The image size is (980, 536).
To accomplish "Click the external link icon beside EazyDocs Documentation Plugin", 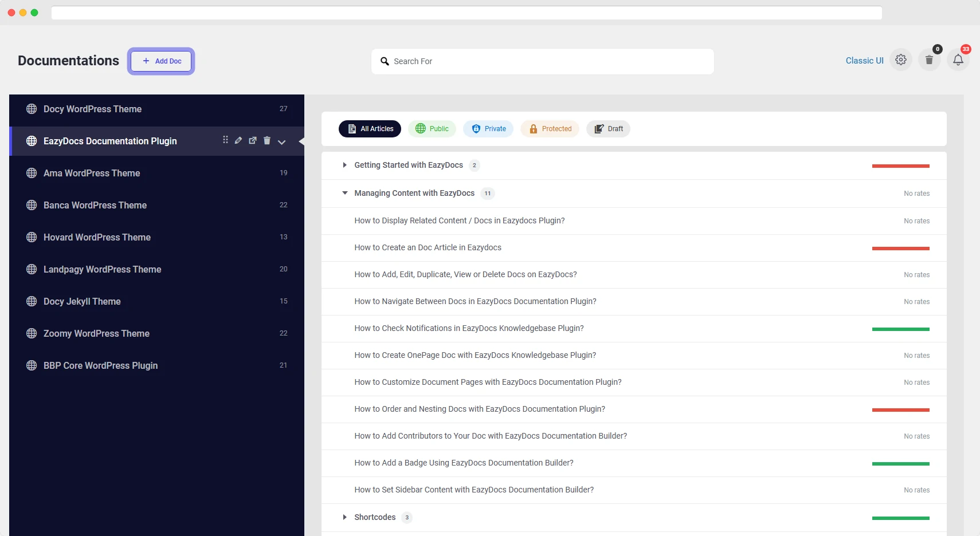I will [253, 140].
